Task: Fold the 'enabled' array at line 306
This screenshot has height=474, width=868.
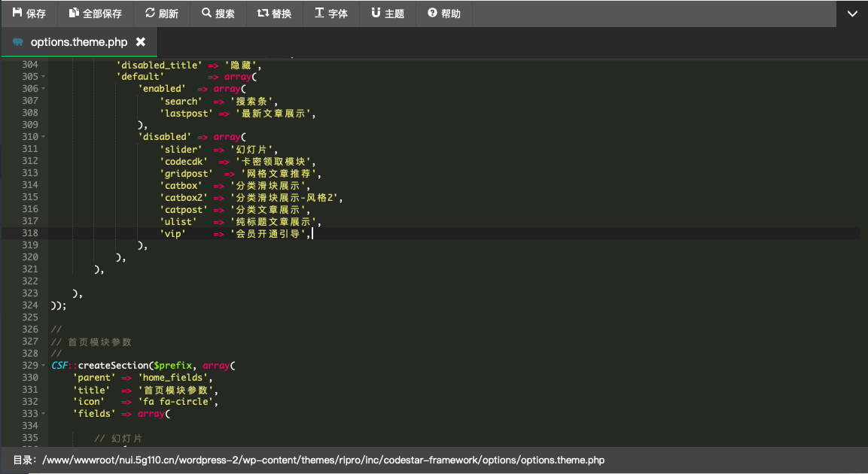Action: click(x=44, y=89)
